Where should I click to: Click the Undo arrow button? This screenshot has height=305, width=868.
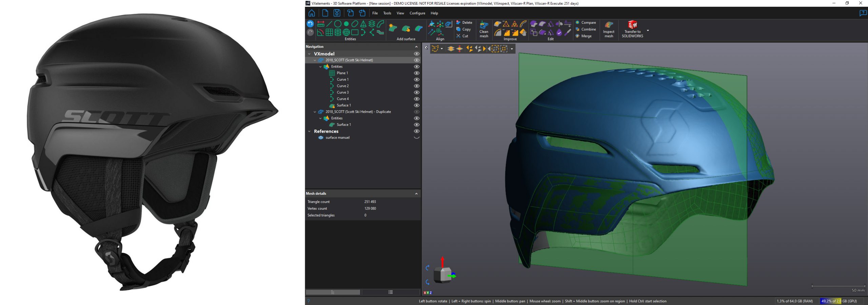[x=310, y=24]
